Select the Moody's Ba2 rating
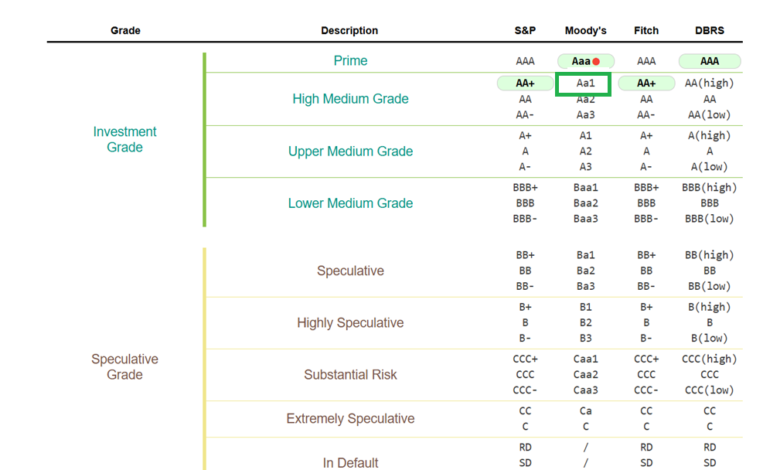The height and width of the screenshot is (470, 780). click(585, 271)
